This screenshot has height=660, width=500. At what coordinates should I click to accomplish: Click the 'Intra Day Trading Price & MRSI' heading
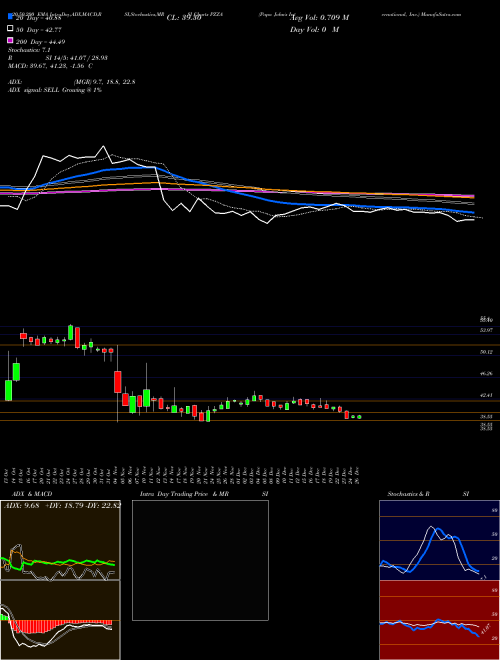[x=204, y=494]
